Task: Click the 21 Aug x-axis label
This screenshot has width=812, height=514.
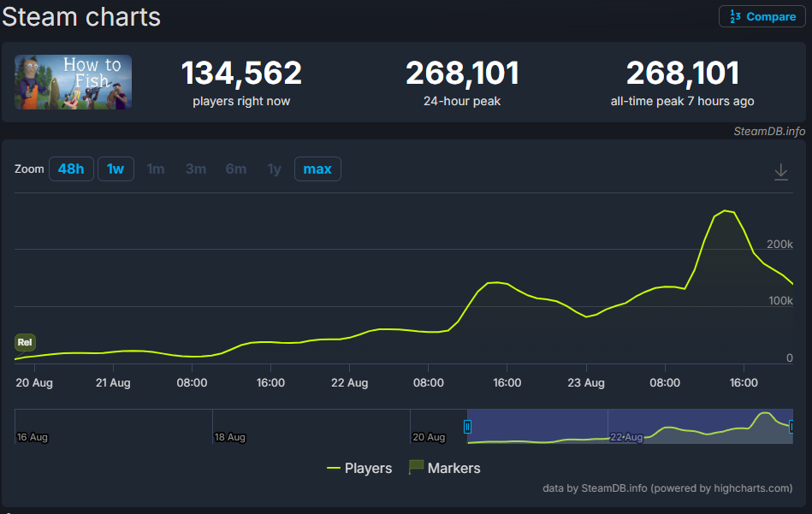Action: [x=113, y=383]
